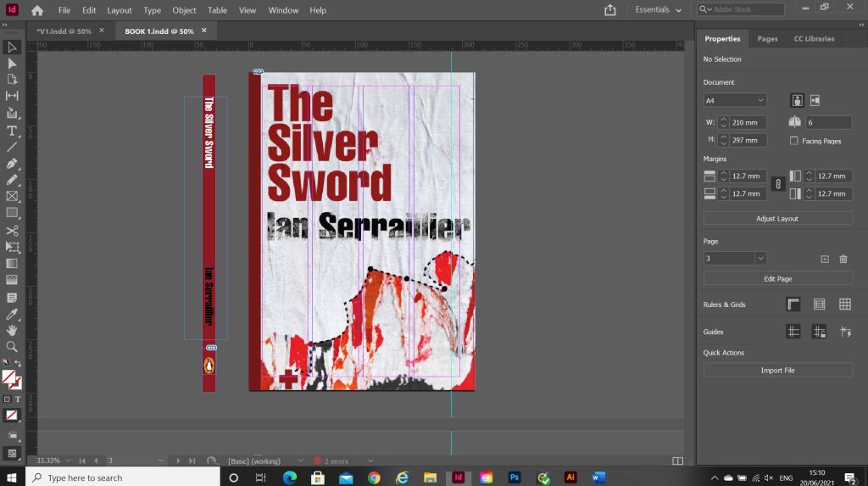Pick the Eyedropper tool
Viewport: 868px width, 486px height.
pos(12,314)
